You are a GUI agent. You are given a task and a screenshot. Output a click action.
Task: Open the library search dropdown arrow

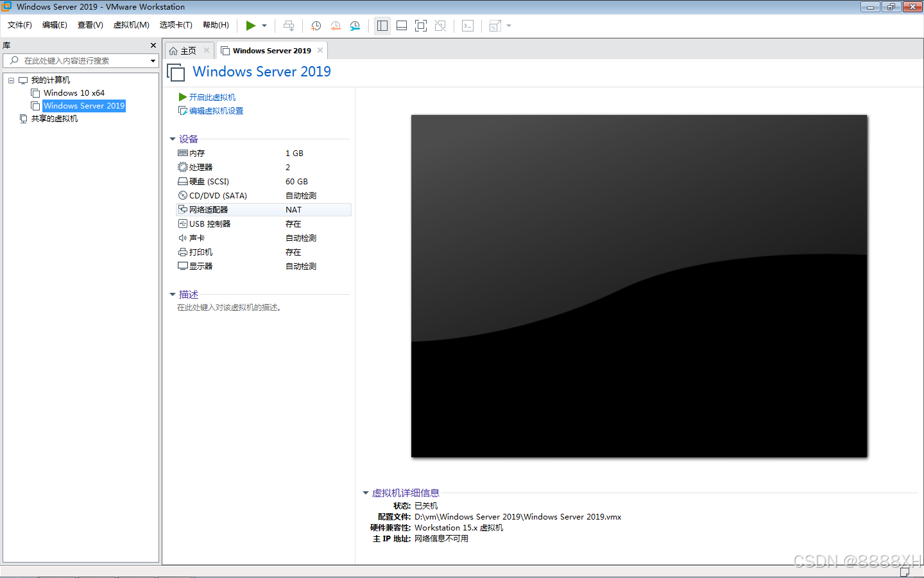pyautogui.click(x=153, y=61)
